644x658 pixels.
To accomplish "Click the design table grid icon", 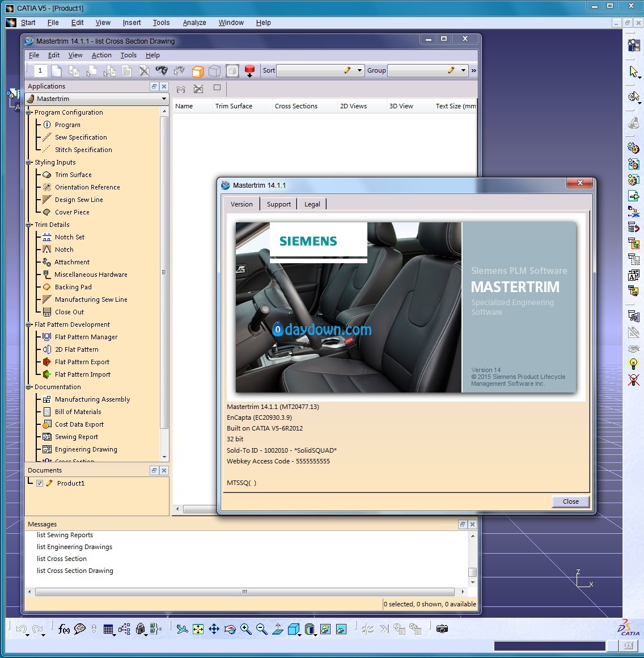I will [x=108, y=629].
